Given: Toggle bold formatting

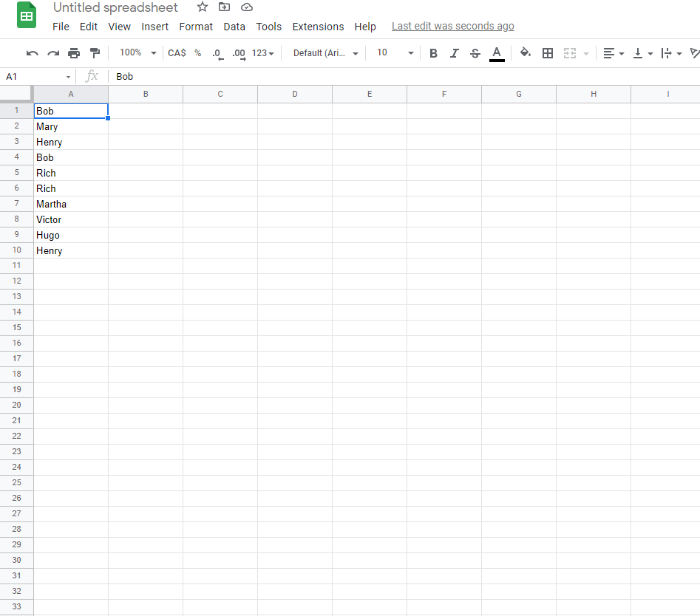Looking at the screenshot, I should click(x=433, y=52).
